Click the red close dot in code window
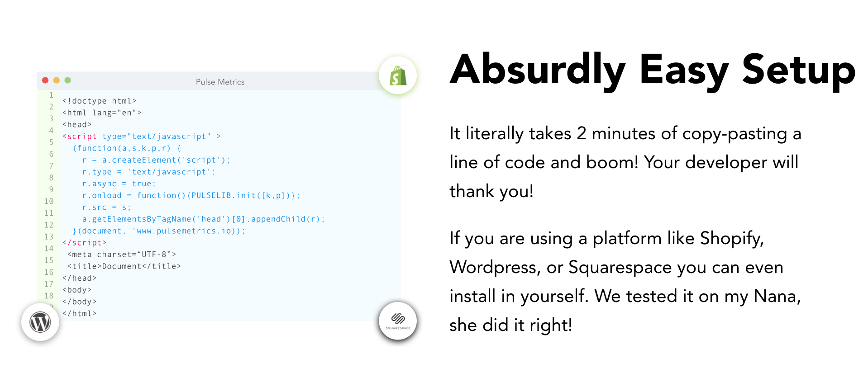 pos(45,80)
